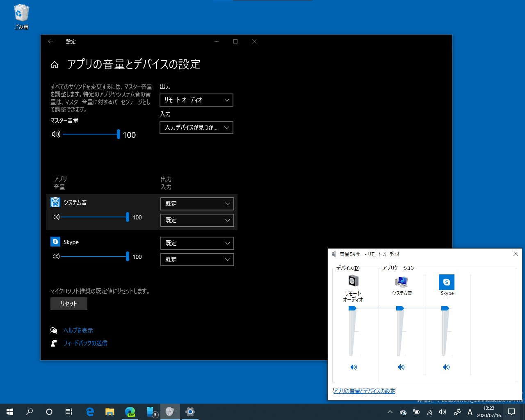Open the フィードバックの送信 link
The image size is (525, 420).
tap(85, 343)
